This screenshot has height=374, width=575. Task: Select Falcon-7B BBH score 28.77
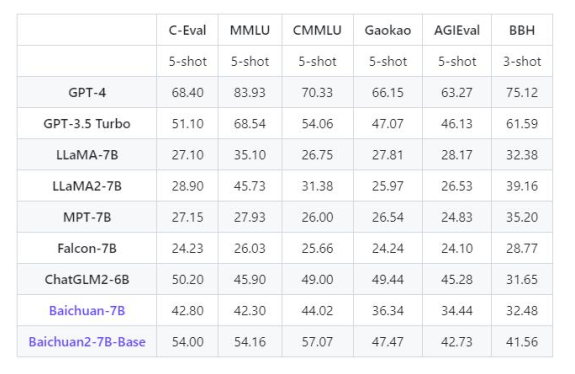pos(522,248)
